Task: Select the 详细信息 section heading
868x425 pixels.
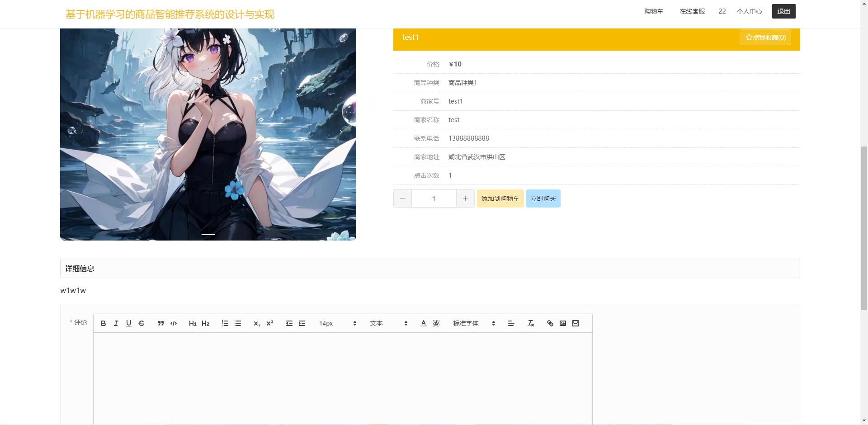Action: pos(80,269)
